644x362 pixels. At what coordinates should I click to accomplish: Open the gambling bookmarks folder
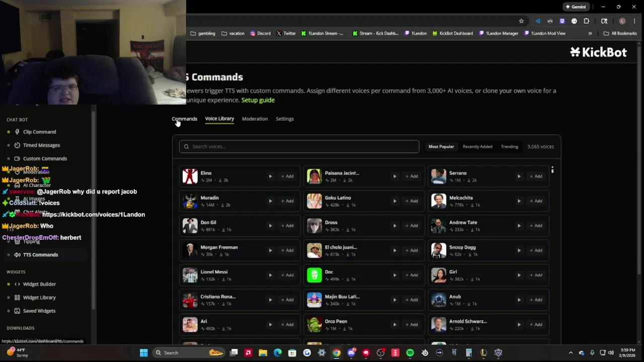tap(203, 34)
